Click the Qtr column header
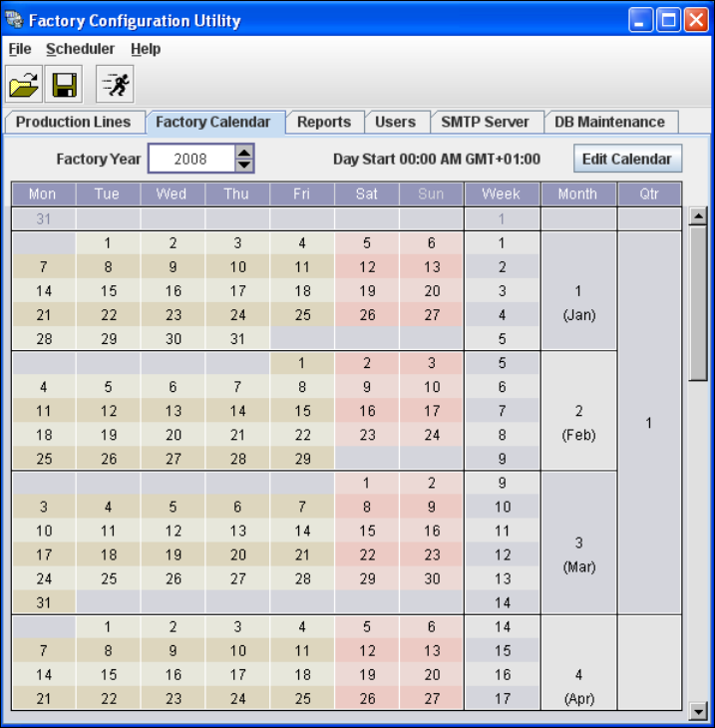The height and width of the screenshot is (728, 715). [649, 194]
